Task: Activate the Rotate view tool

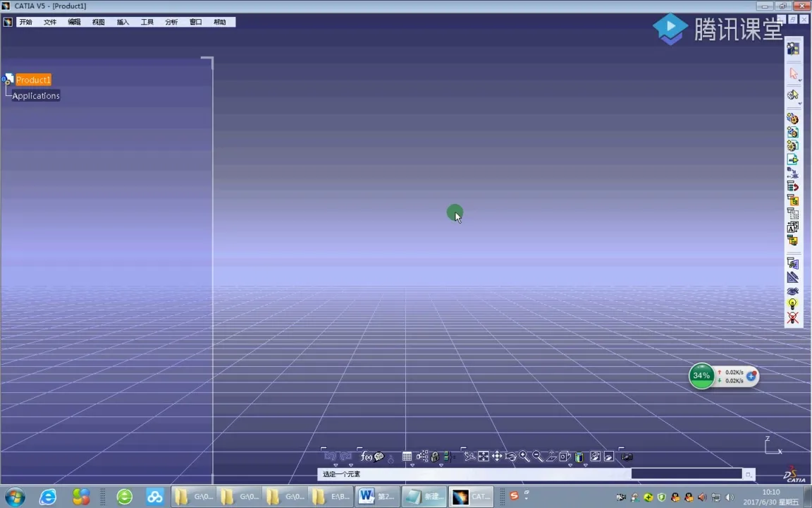Action: (x=510, y=456)
